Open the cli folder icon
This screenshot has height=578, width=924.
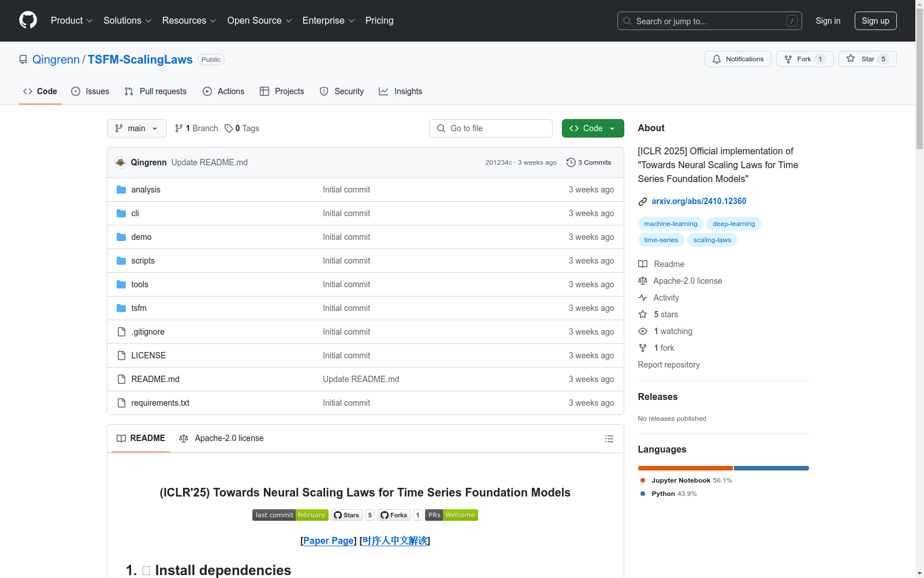tap(121, 213)
